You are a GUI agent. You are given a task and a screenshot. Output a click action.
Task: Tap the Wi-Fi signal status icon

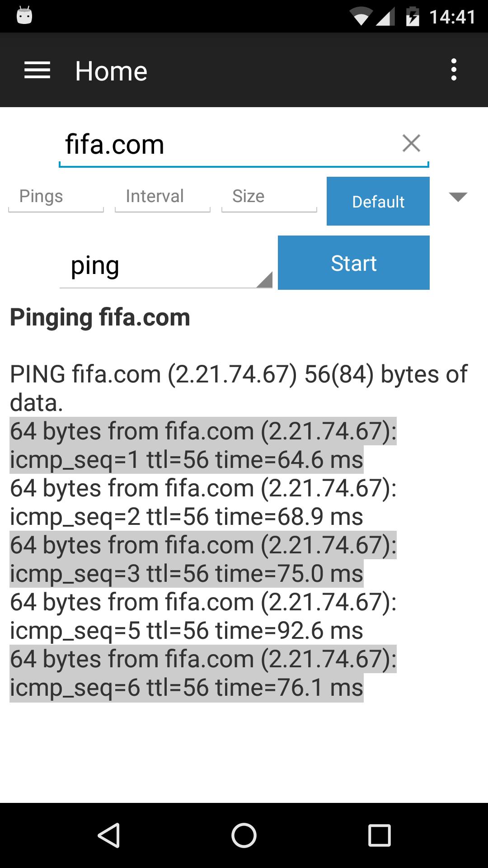361,18
